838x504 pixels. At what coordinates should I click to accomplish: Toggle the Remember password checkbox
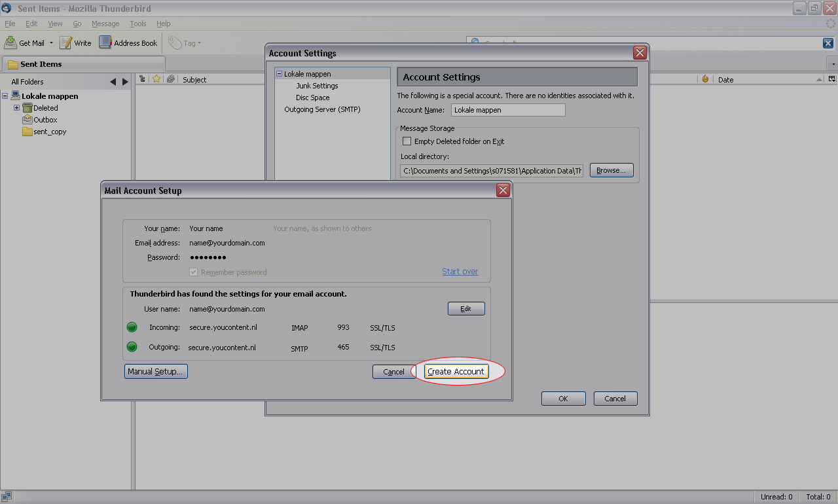[193, 272]
